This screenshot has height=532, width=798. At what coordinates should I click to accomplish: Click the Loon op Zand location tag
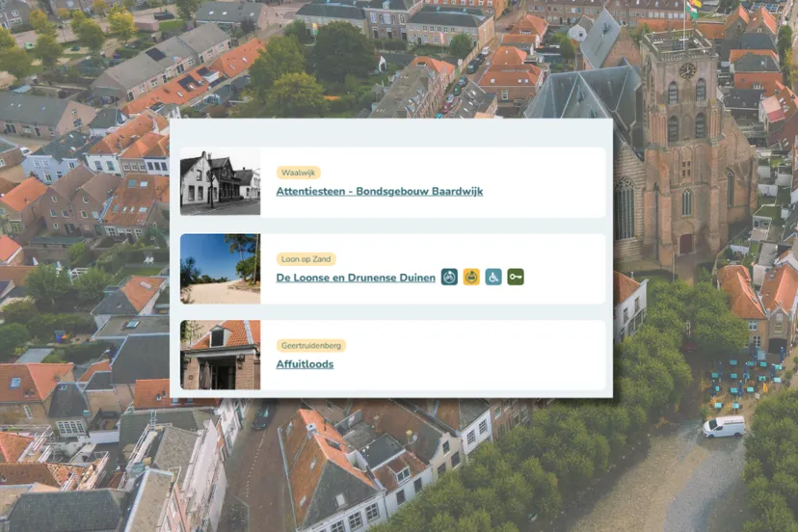click(x=306, y=259)
